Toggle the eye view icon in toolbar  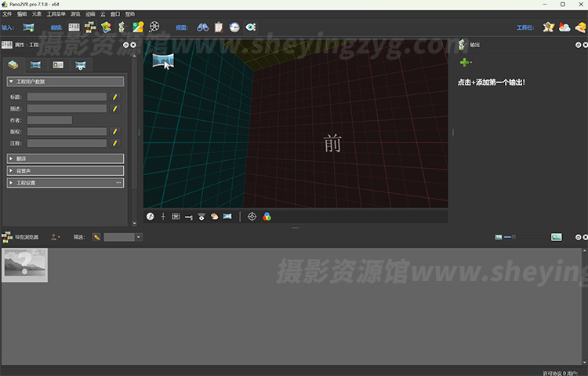pos(250,27)
